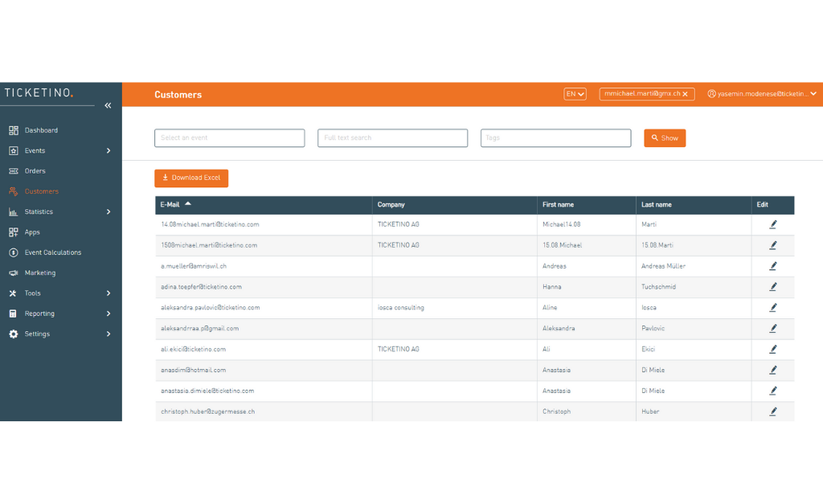Open the Settings gear icon

point(14,334)
